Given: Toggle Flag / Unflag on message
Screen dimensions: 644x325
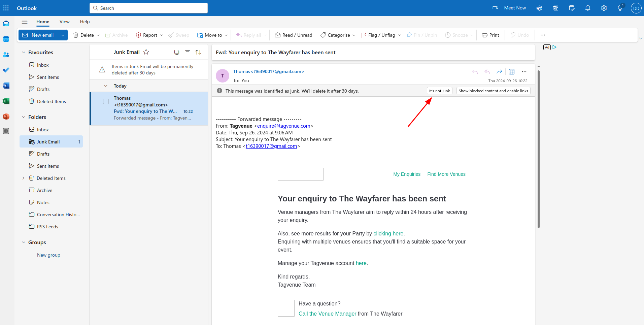Looking at the screenshot, I should coord(378,35).
